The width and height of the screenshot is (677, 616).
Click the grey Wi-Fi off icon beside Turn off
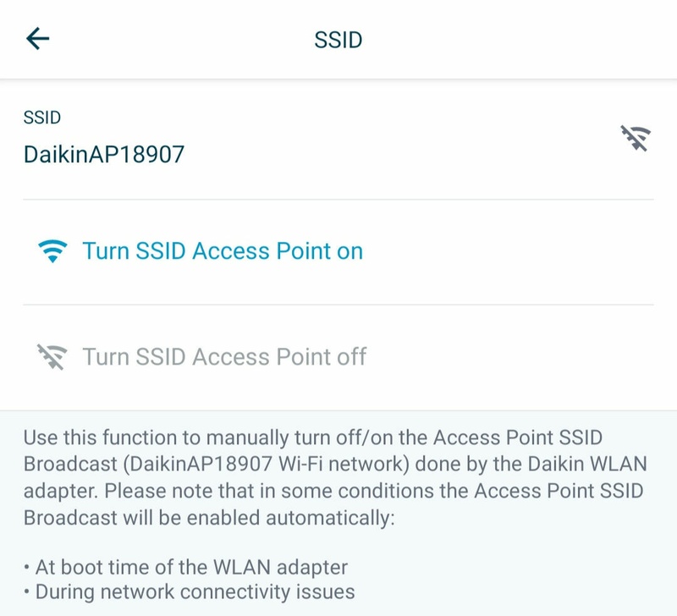pos(52,356)
